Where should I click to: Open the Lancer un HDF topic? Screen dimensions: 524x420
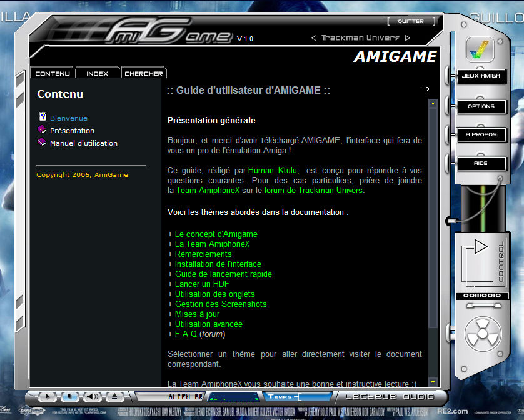pos(202,284)
